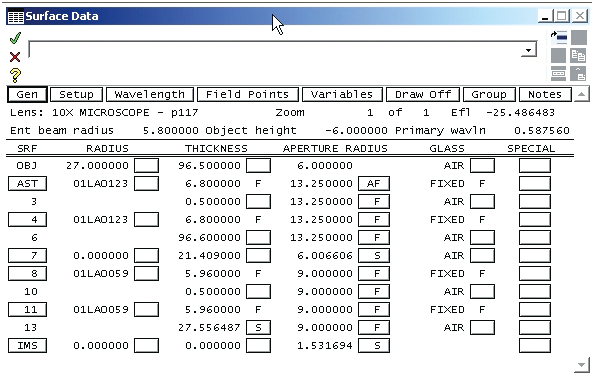Open the Wavelength button

150,94
